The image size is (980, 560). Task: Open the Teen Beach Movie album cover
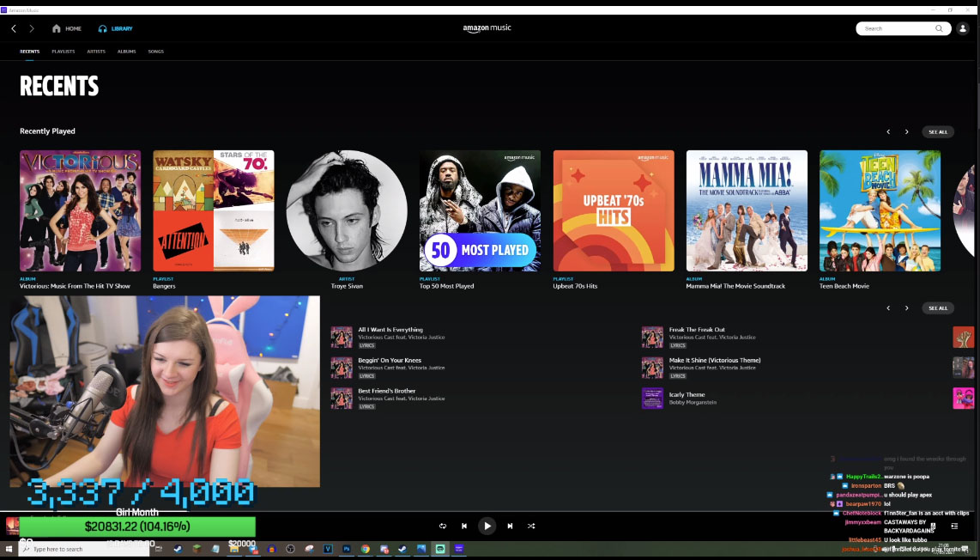pos(880,211)
